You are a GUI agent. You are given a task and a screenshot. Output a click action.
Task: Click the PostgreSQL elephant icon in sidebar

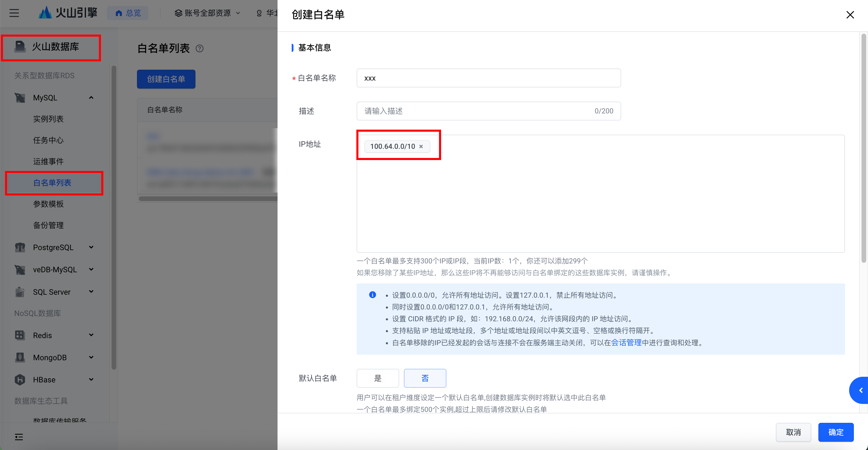point(20,247)
